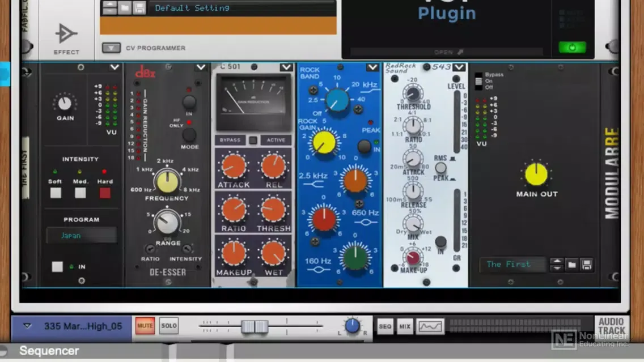
Task: Click the red 543 Make-Up knob
Action: 412,257
